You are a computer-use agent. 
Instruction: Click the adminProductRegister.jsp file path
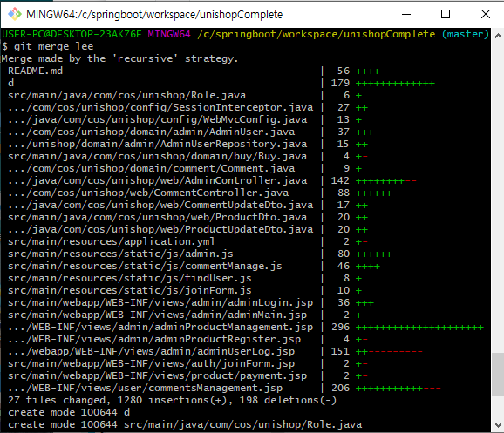tap(154, 339)
